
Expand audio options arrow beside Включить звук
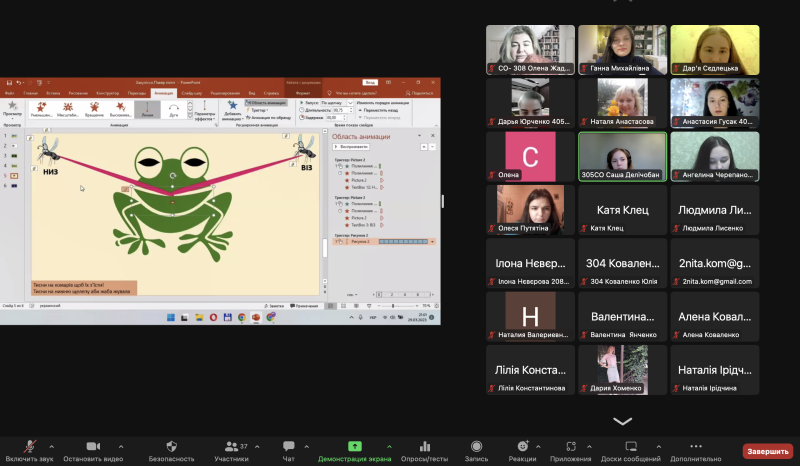(x=52, y=447)
